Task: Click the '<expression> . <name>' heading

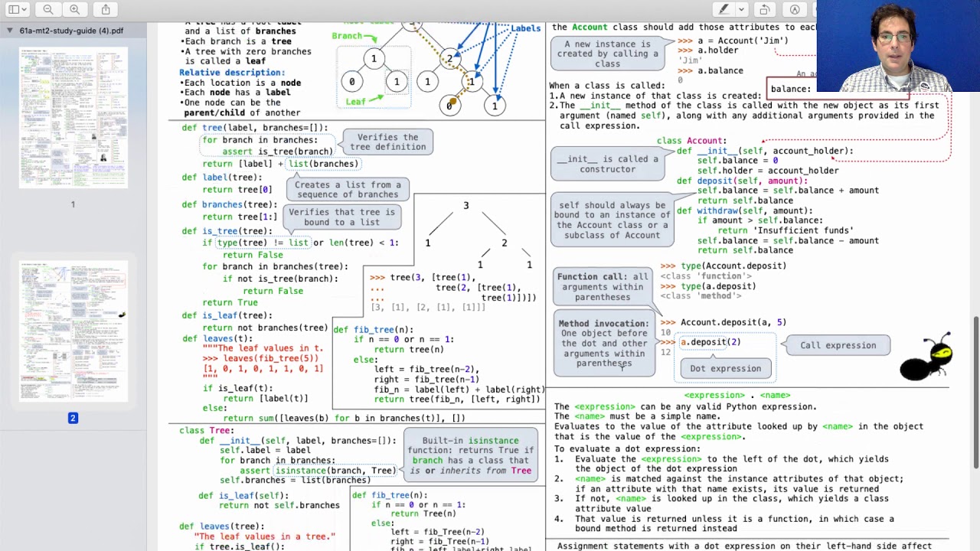Action: [737, 396]
